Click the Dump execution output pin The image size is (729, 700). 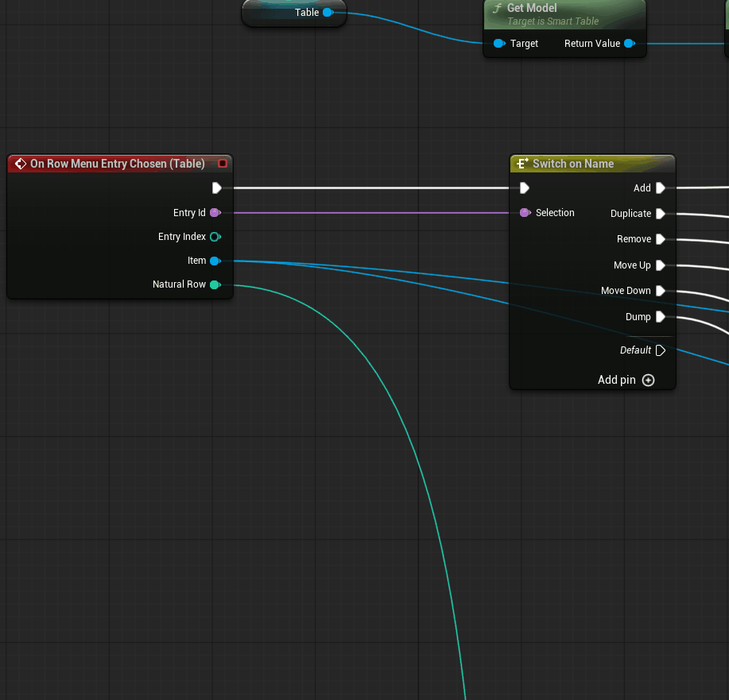[661, 316]
